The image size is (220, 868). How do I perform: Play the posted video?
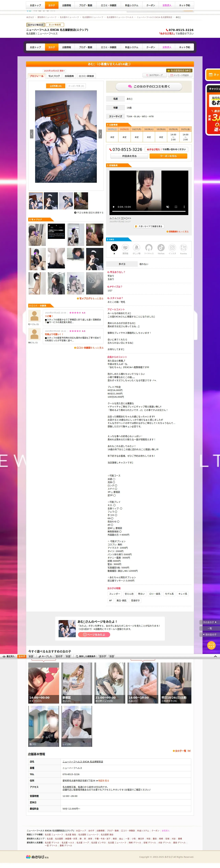[x=114, y=207]
